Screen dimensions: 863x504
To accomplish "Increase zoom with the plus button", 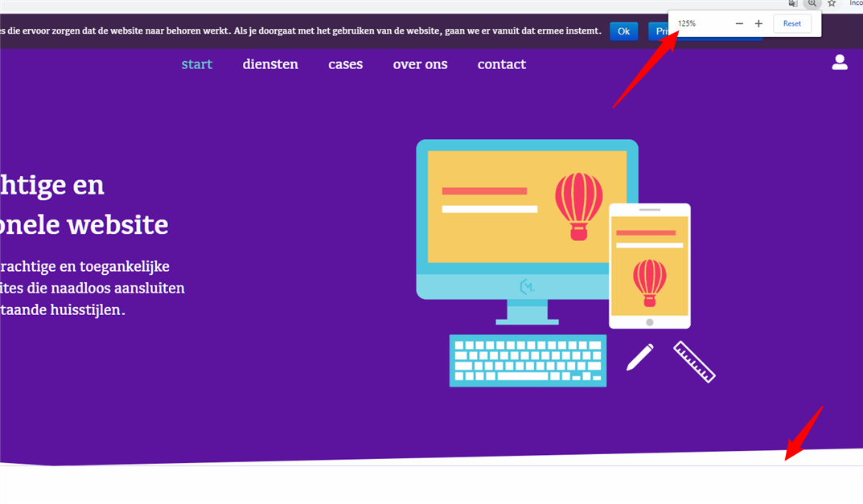I will coord(758,23).
